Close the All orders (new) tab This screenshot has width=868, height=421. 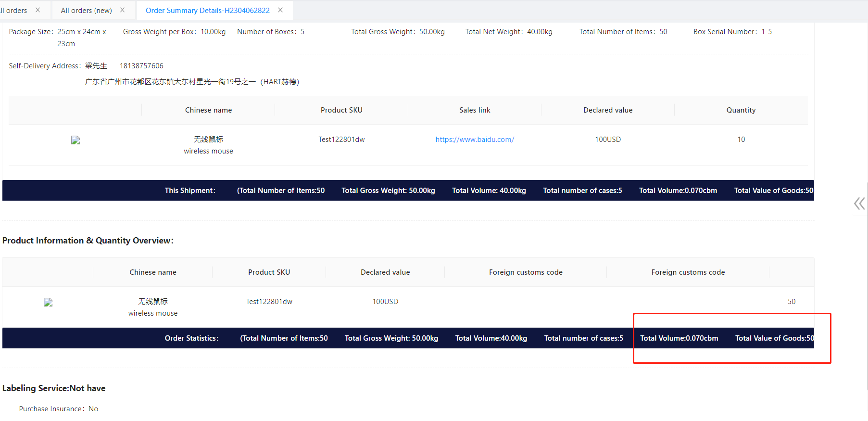122,10
